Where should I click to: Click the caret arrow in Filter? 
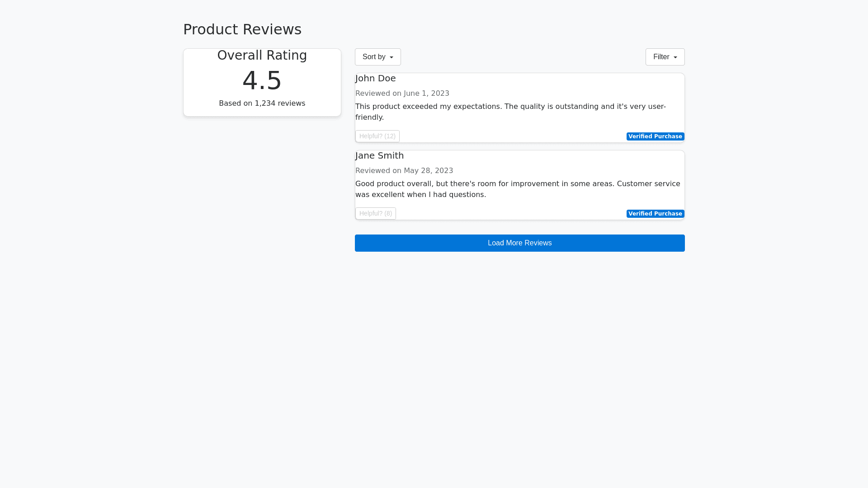point(675,57)
